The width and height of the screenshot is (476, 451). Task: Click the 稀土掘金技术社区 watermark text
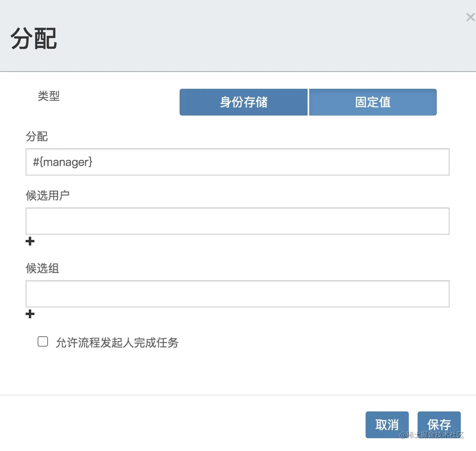432,435
